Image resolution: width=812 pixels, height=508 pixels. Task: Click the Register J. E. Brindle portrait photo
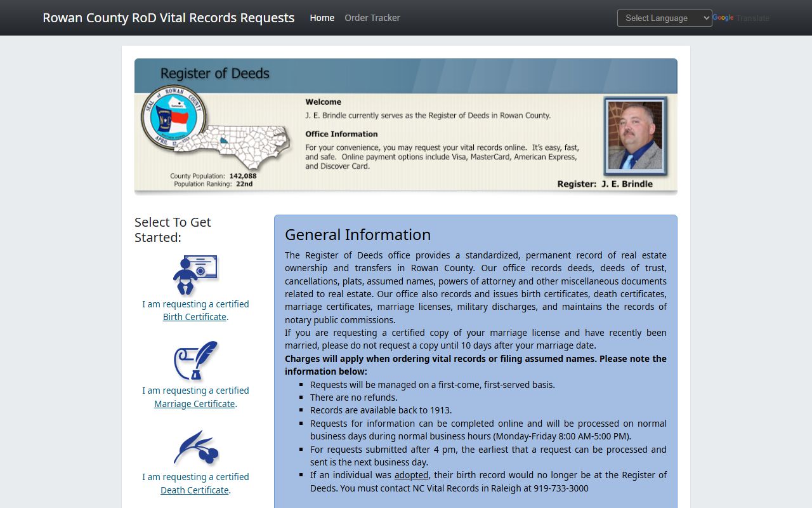[635, 137]
